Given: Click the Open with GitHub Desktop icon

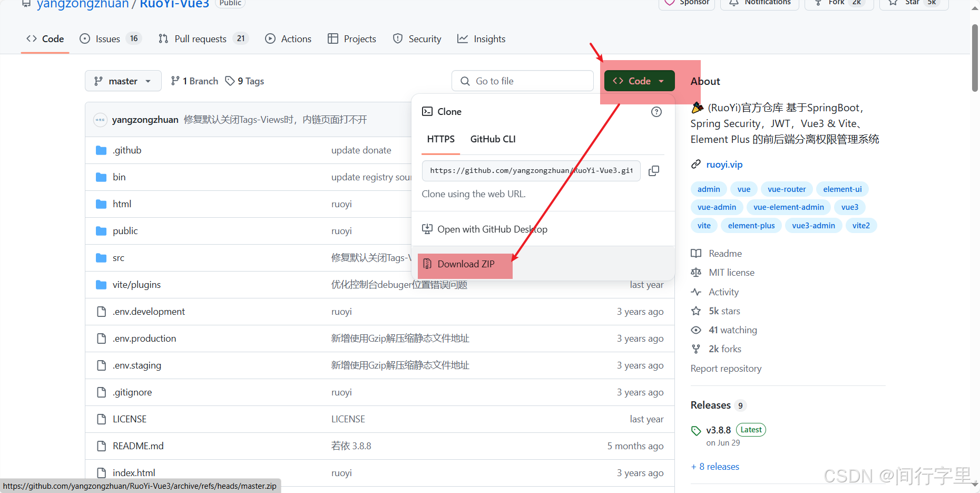Looking at the screenshot, I should click(x=427, y=229).
